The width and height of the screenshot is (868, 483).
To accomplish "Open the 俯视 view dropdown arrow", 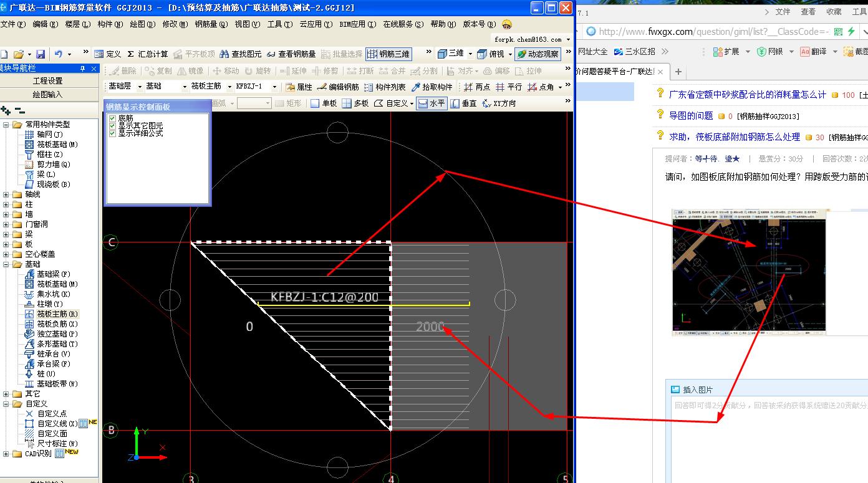I will coord(509,54).
